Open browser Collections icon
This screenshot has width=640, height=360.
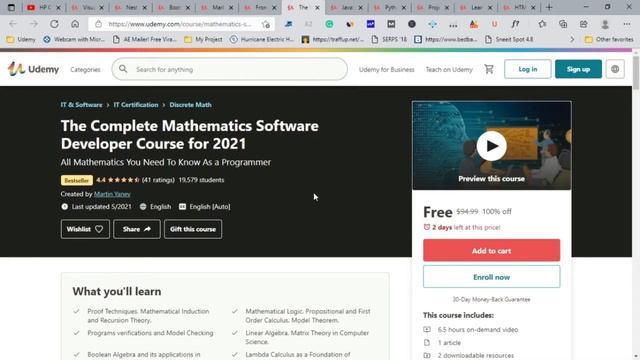point(563,24)
